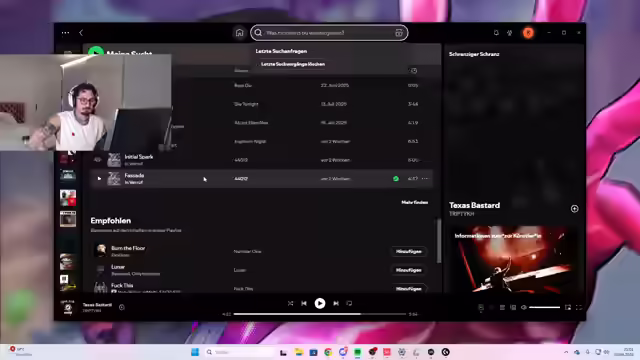This screenshot has height=360, width=640.
Task: Clear recent searches via Letzte Suchvorgänge löschen
Action: (x=293, y=64)
